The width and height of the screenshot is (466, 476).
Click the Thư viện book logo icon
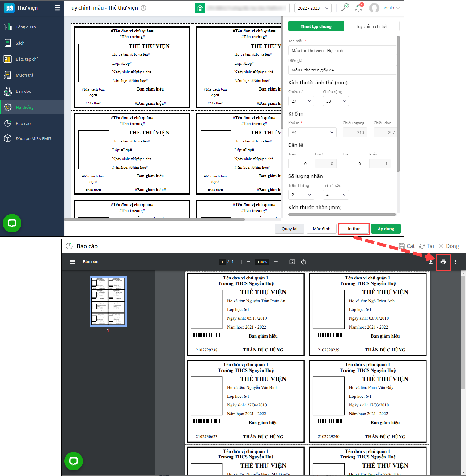9,8
